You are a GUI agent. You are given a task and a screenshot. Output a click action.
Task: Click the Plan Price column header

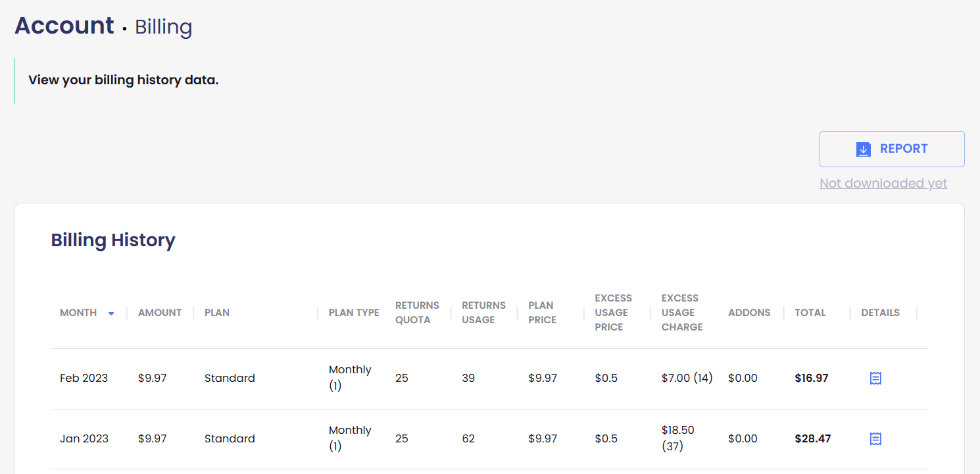point(542,313)
